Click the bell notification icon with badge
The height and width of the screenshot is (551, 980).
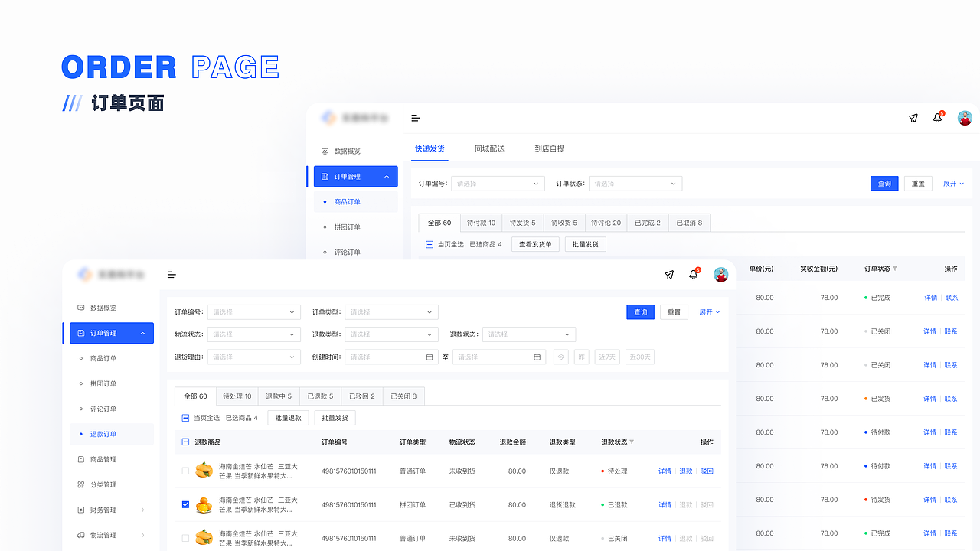tap(693, 274)
